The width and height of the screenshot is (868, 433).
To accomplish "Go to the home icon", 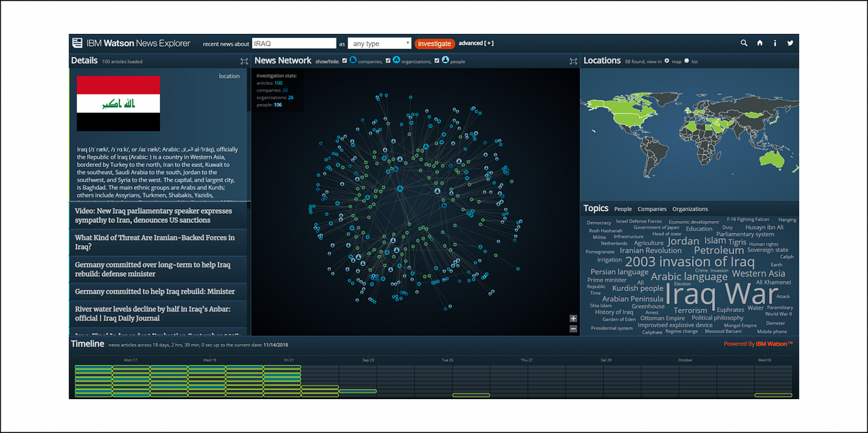I will pyautogui.click(x=759, y=43).
